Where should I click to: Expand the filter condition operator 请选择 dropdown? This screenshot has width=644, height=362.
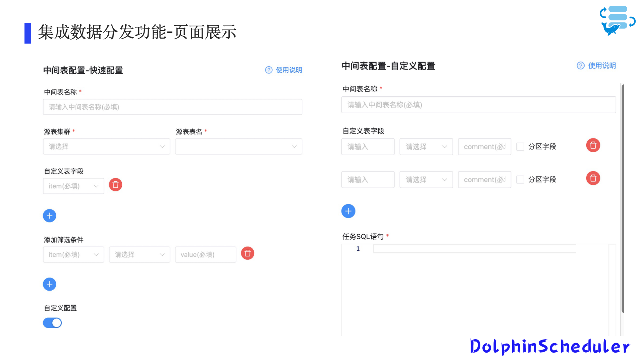pyautogui.click(x=140, y=254)
